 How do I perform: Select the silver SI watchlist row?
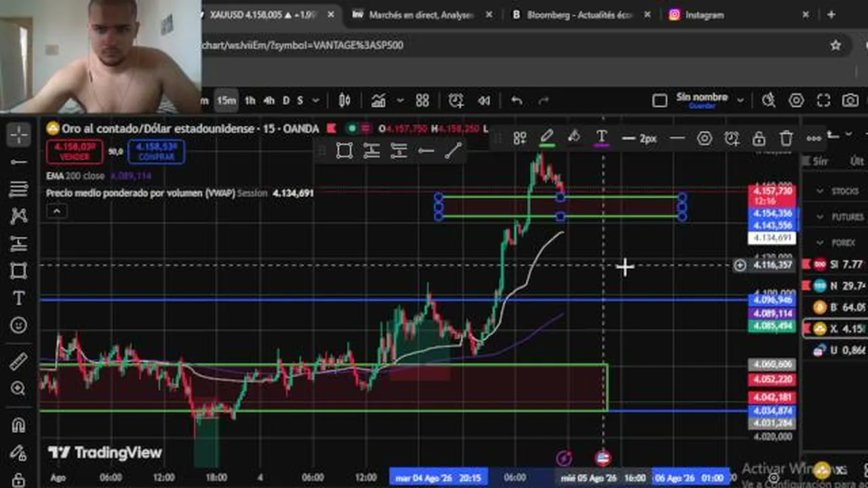point(834,264)
